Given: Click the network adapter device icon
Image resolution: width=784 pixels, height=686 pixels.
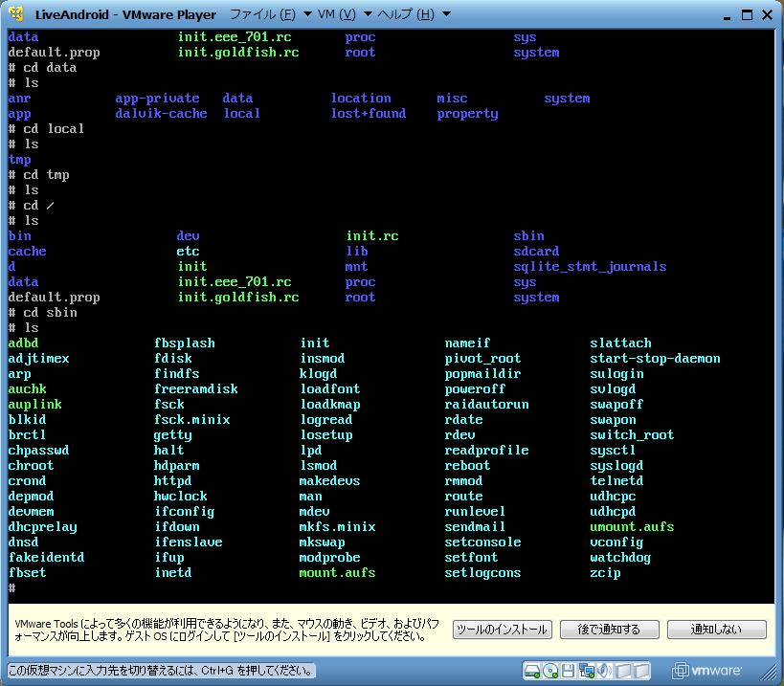Looking at the screenshot, I should (x=586, y=671).
